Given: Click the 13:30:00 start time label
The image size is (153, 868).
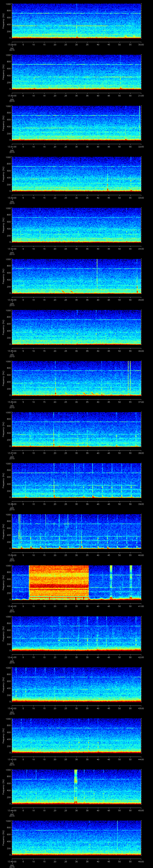Looking at the screenshot, I should [x=12, y=96].
